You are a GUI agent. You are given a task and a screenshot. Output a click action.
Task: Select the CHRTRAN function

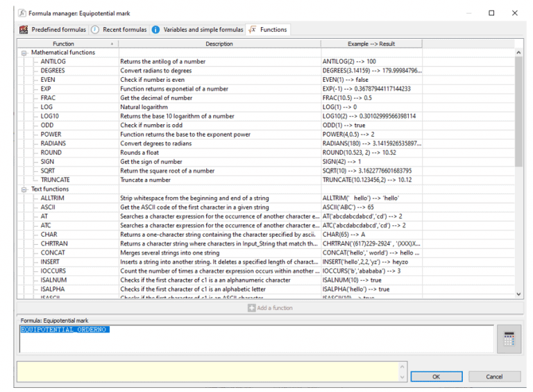[54, 244]
